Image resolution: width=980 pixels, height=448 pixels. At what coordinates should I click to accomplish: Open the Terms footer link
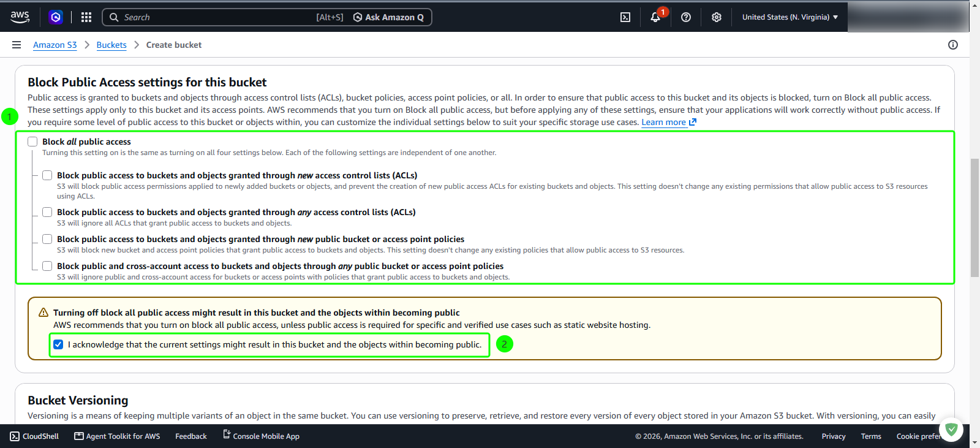coord(871,436)
